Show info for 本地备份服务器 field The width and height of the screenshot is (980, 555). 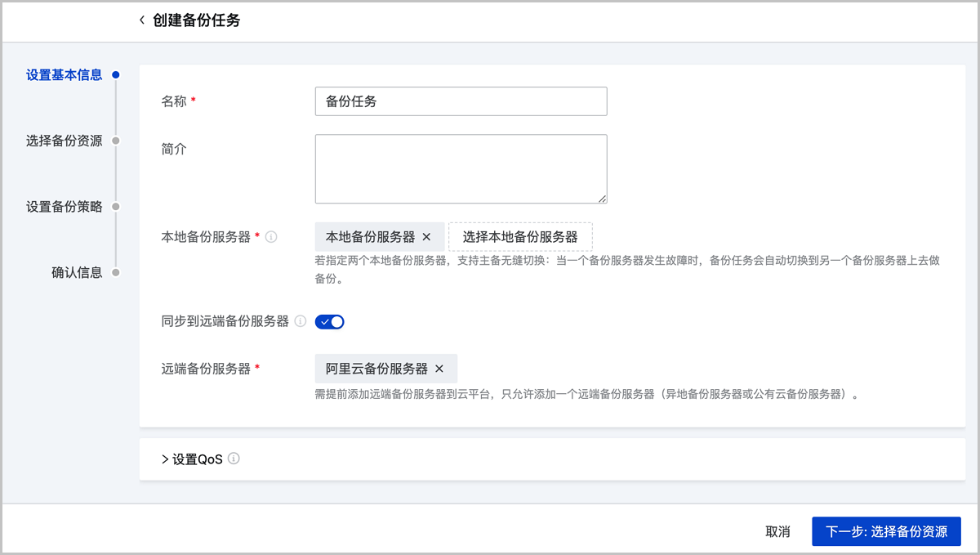[x=272, y=237]
